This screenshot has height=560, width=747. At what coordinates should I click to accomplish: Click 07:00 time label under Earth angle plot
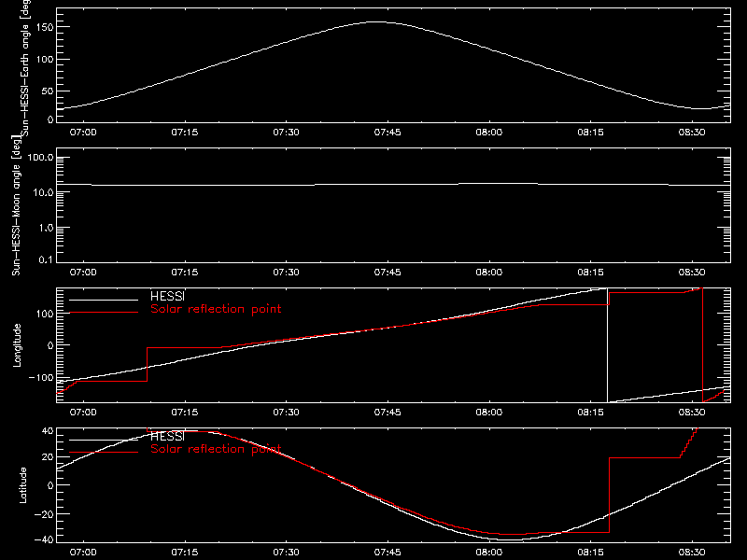pyautogui.click(x=83, y=133)
